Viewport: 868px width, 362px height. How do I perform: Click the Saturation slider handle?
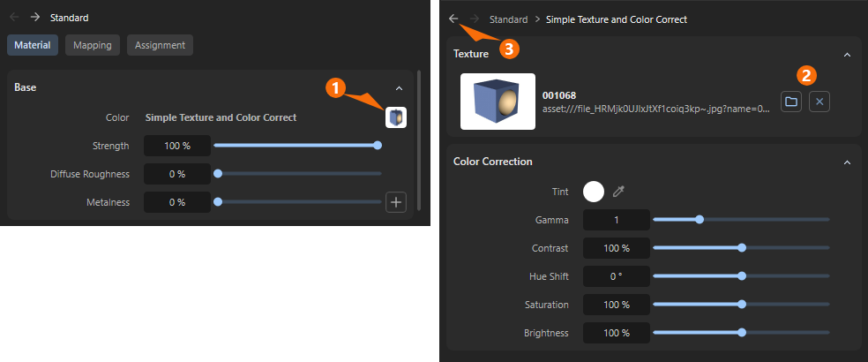click(x=743, y=305)
